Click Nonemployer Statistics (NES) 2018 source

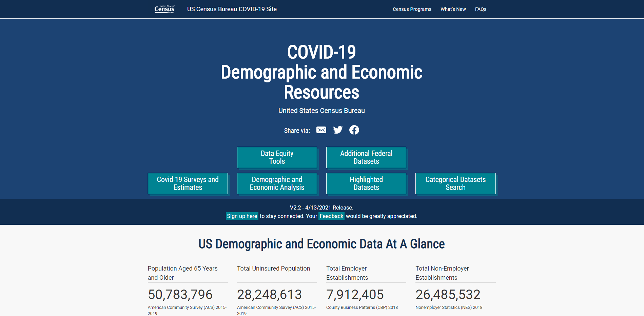tap(449, 308)
